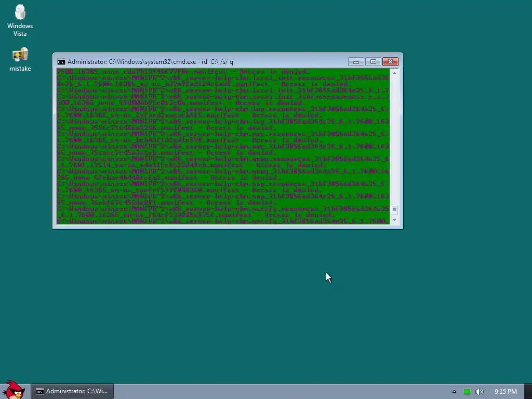This screenshot has height=399, width=532.
Task: Open the volume speaker tray icon
Action: click(x=479, y=392)
